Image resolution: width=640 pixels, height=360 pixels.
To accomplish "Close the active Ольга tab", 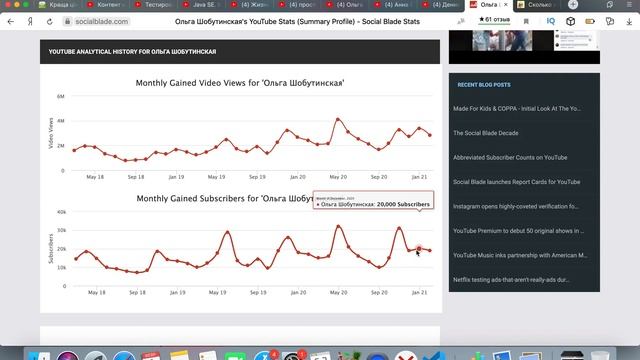I will 506,4.
